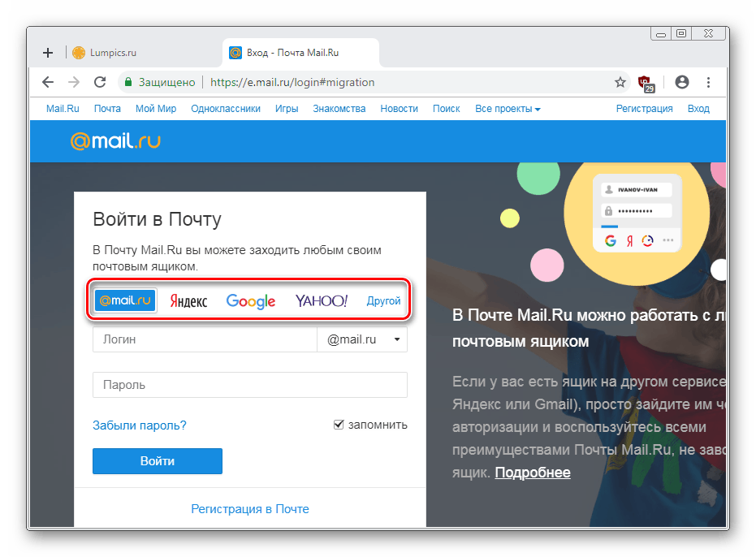Image resolution: width=756 pixels, height=557 pixels.
Task: Click the green padlock security icon
Action: pos(128,82)
